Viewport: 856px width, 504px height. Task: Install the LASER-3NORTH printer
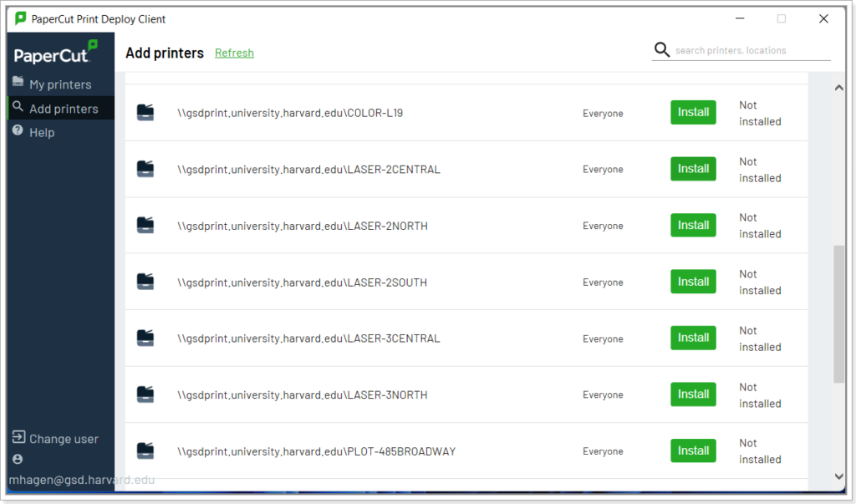(x=693, y=395)
